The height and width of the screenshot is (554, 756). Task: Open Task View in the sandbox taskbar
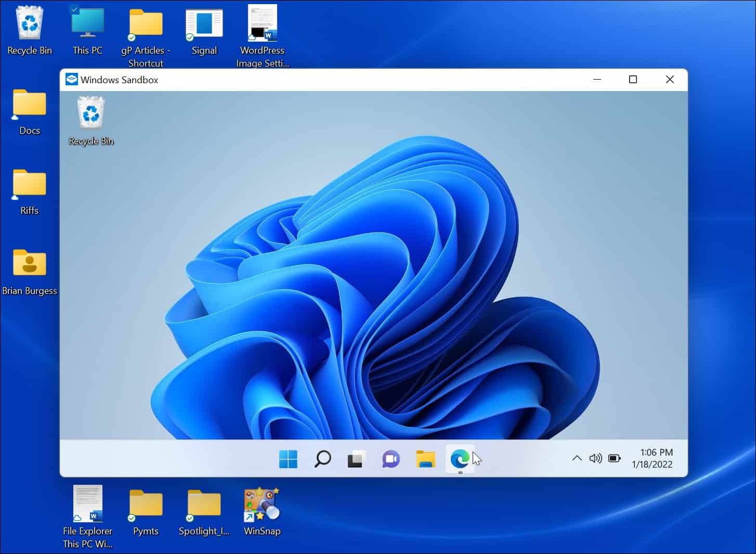(356, 459)
